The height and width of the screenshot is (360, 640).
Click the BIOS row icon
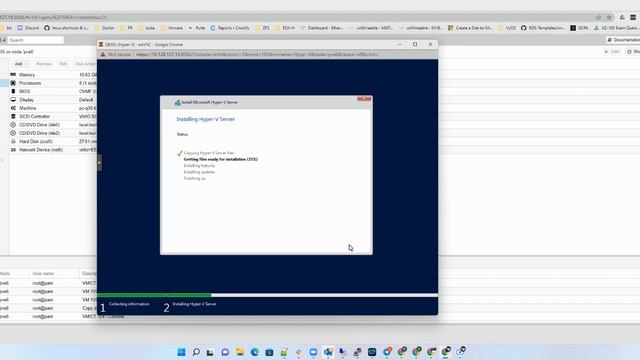click(x=13, y=91)
